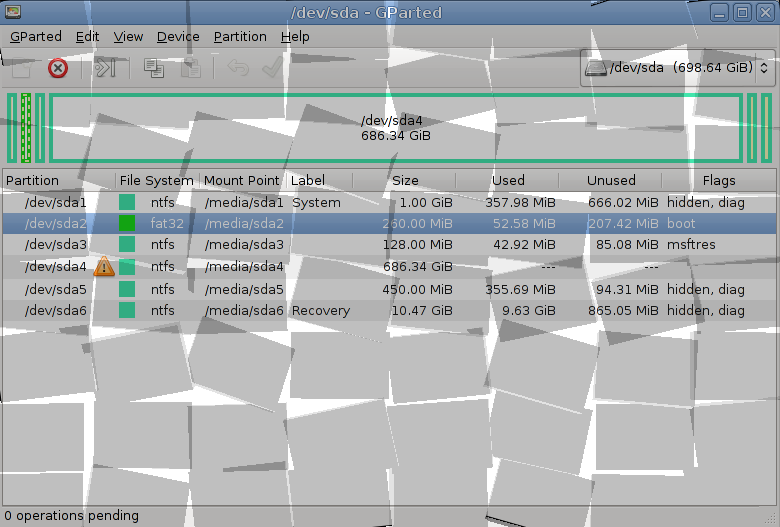Click the ntfs color swatch in /dev/sda6 row
Viewport: 780px width, 527px height.
(x=127, y=311)
